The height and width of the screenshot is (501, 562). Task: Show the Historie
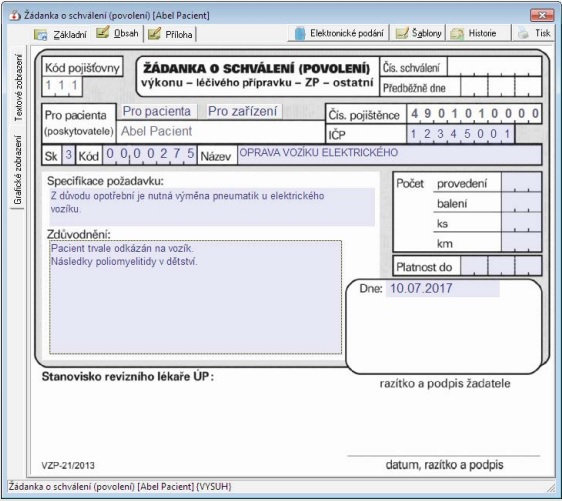[x=478, y=33]
